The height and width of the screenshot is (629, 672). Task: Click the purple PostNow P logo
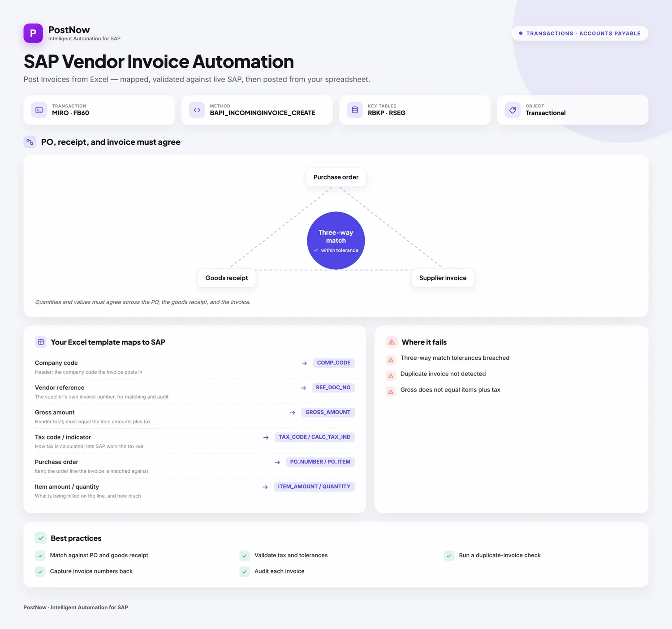(x=33, y=33)
